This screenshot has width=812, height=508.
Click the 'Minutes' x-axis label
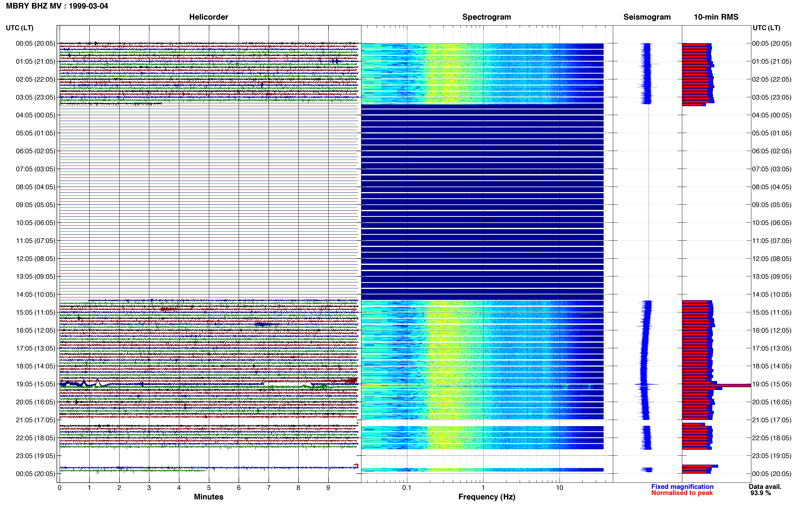coord(209,497)
